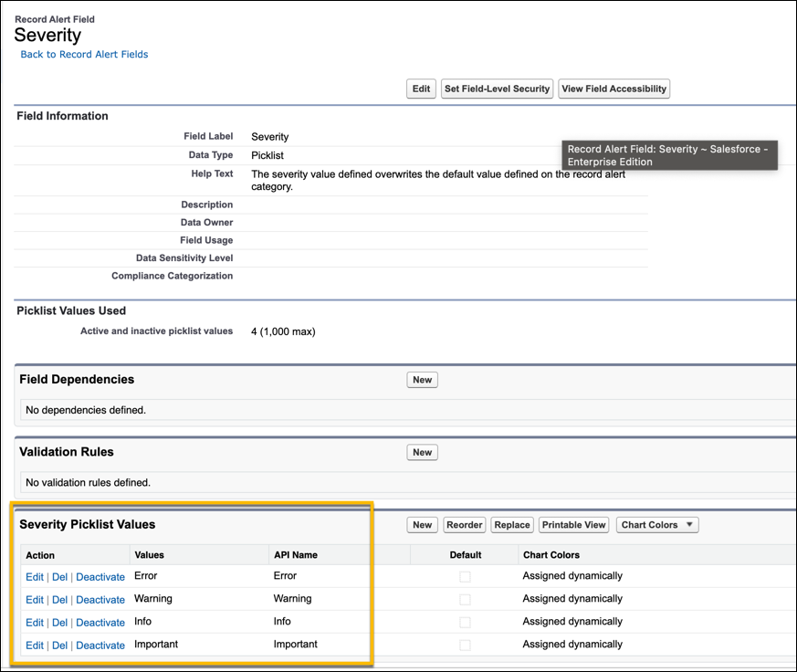This screenshot has height=672, width=797.
Task: Click the Field Usage label
Action: [x=206, y=240]
